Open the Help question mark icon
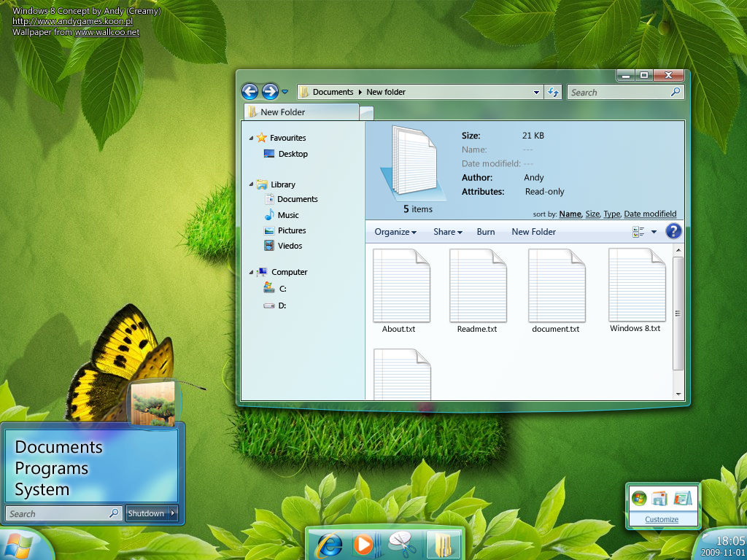This screenshot has width=747, height=560. tap(673, 231)
